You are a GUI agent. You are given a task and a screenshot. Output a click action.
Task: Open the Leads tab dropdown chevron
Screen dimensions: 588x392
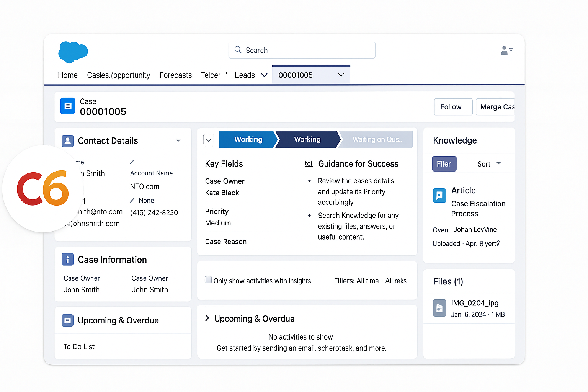click(x=264, y=75)
